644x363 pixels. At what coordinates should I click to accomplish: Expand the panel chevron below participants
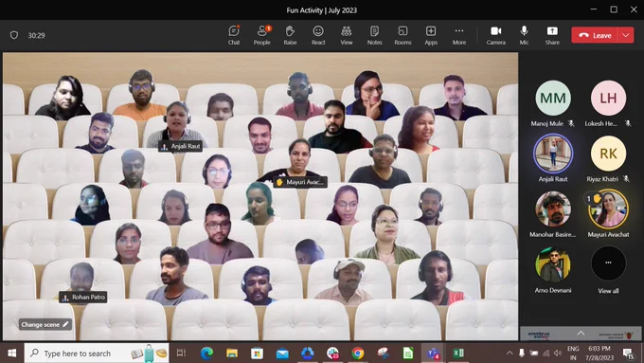pos(581,334)
